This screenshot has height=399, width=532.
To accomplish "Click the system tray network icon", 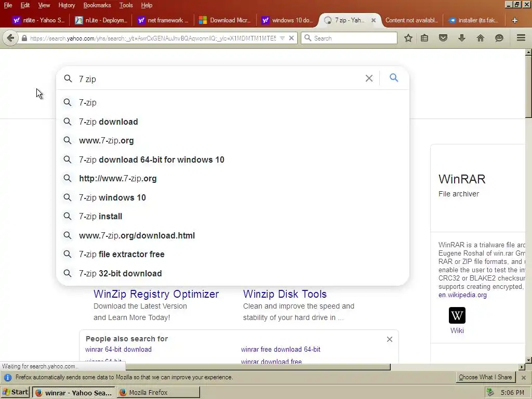I will pyautogui.click(x=489, y=393).
